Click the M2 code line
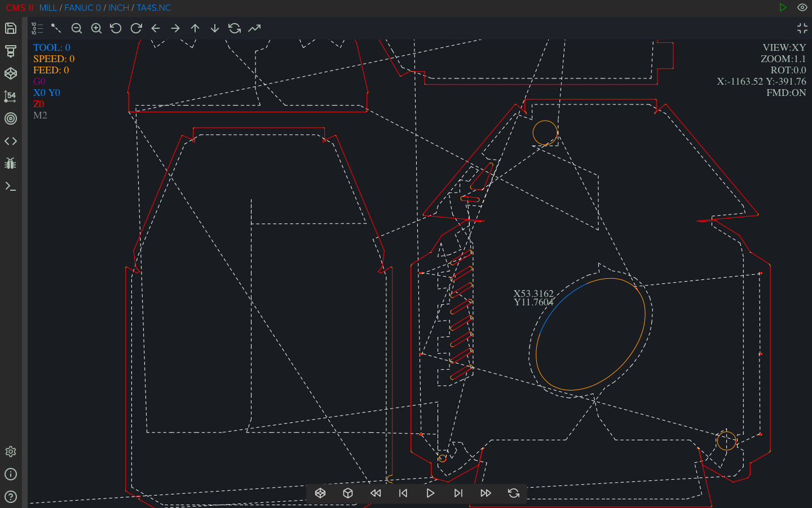This screenshot has height=508, width=812. [x=40, y=115]
